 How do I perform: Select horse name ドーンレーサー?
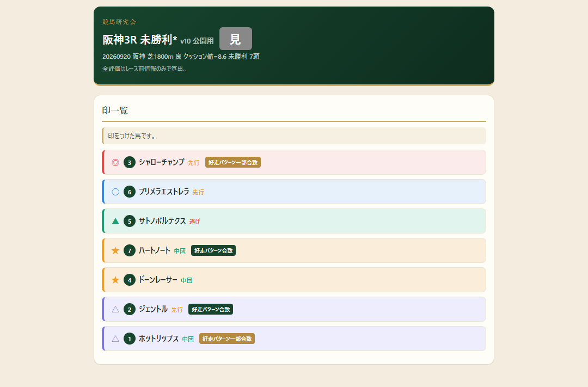coord(158,279)
